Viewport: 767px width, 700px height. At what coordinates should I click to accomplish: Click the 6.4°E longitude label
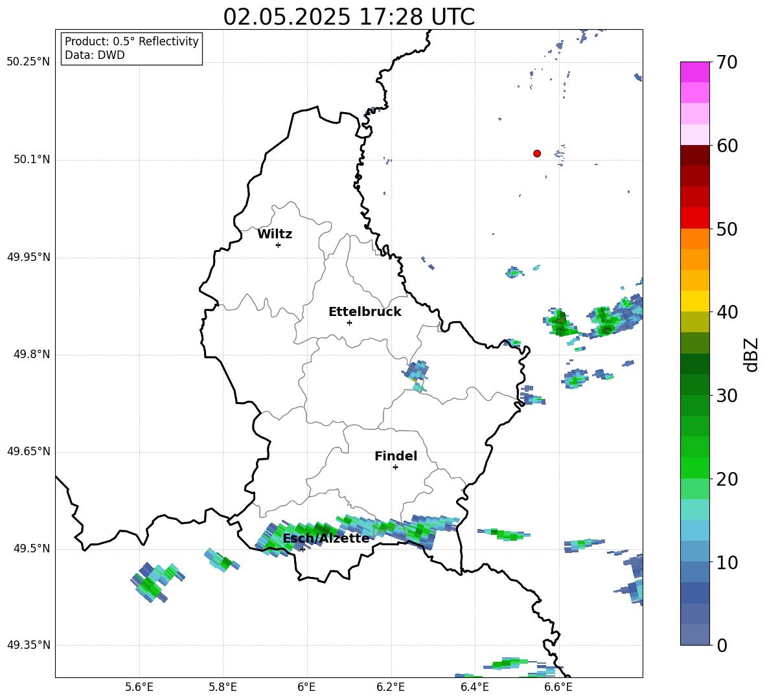(x=474, y=687)
